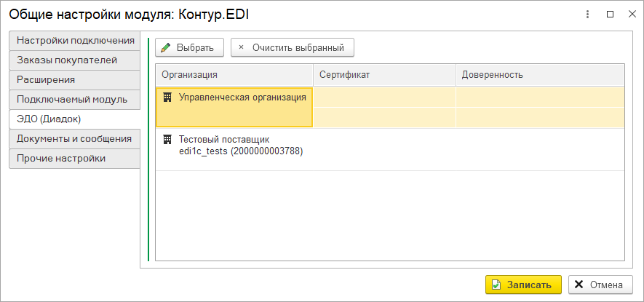Switch to Настройки подключения tab
Image resolution: width=644 pixels, height=302 pixels.
point(75,41)
